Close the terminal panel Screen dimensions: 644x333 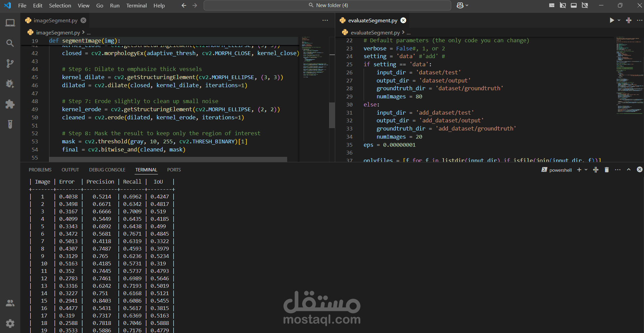point(640,170)
